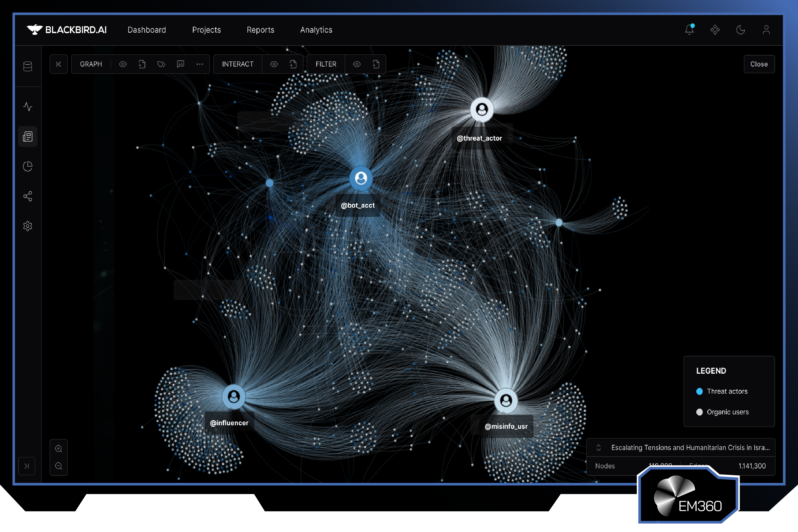
Task: Click INTERACT add document icon
Action: click(x=293, y=64)
